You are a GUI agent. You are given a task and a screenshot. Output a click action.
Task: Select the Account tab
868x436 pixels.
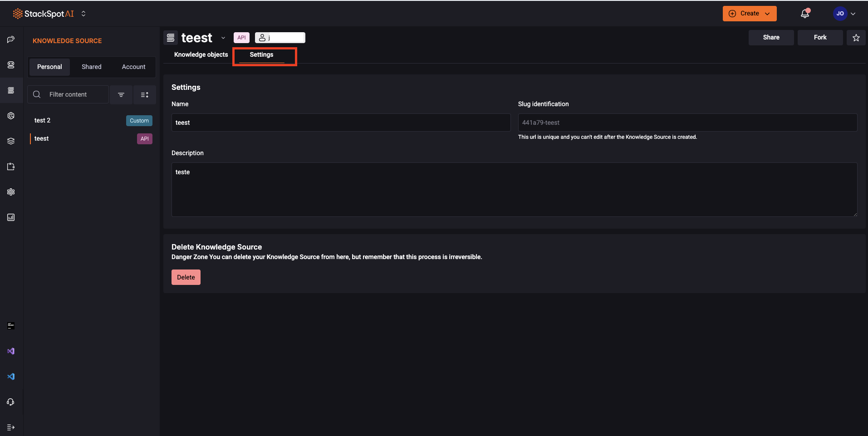pos(133,67)
